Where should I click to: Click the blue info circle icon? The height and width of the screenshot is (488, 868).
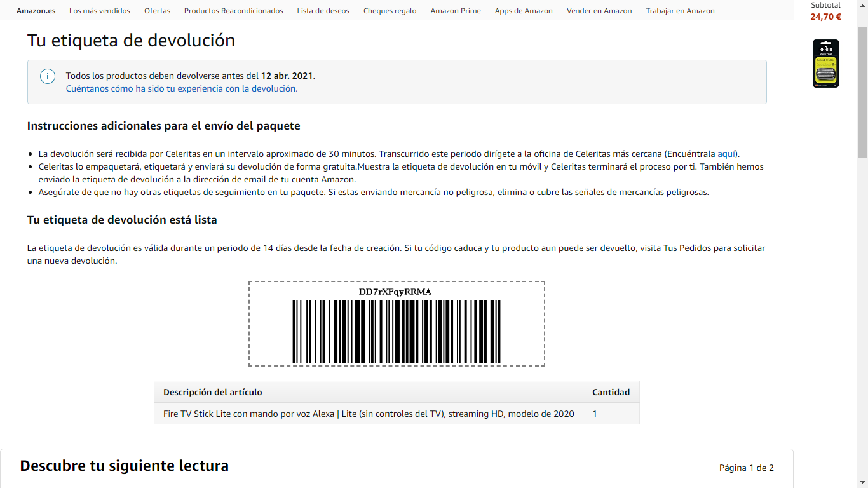point(48,76)
